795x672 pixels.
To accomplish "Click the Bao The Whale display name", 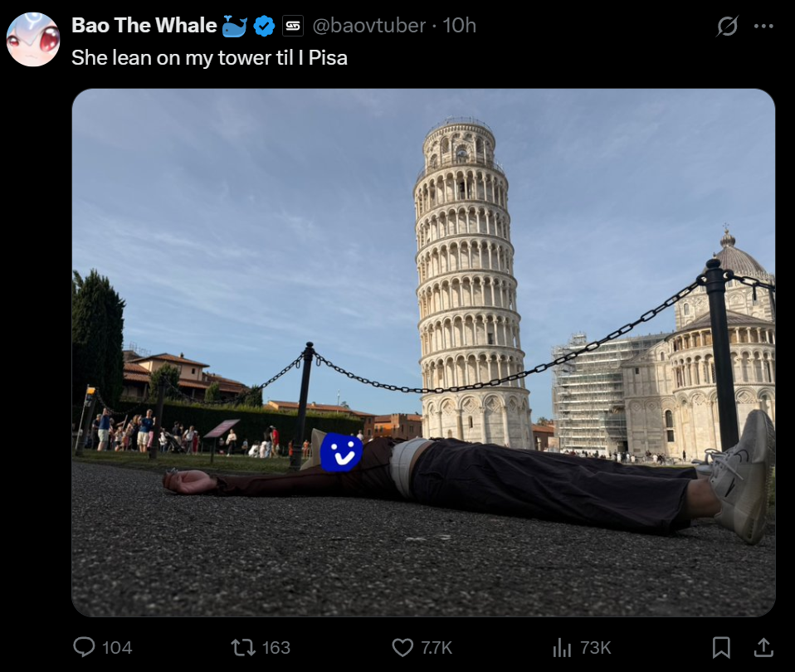I will coord(144,26).
